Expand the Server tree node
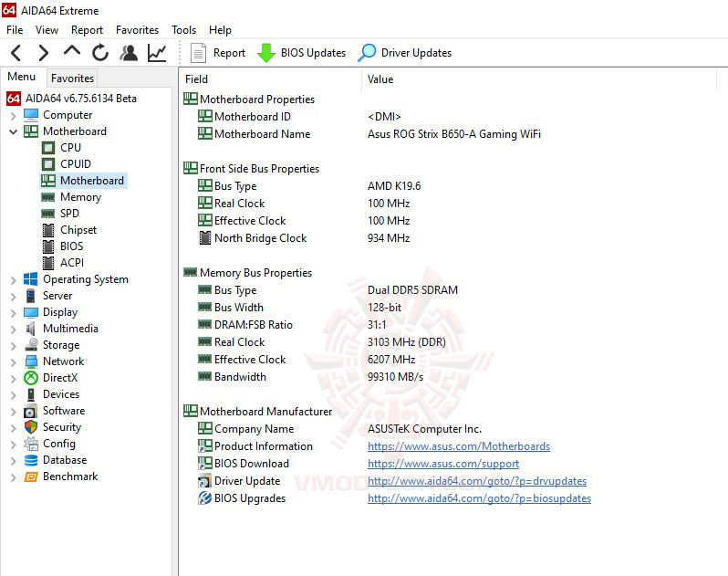The width and height of the screenshot is (728, 576). (x=13, y=297)
